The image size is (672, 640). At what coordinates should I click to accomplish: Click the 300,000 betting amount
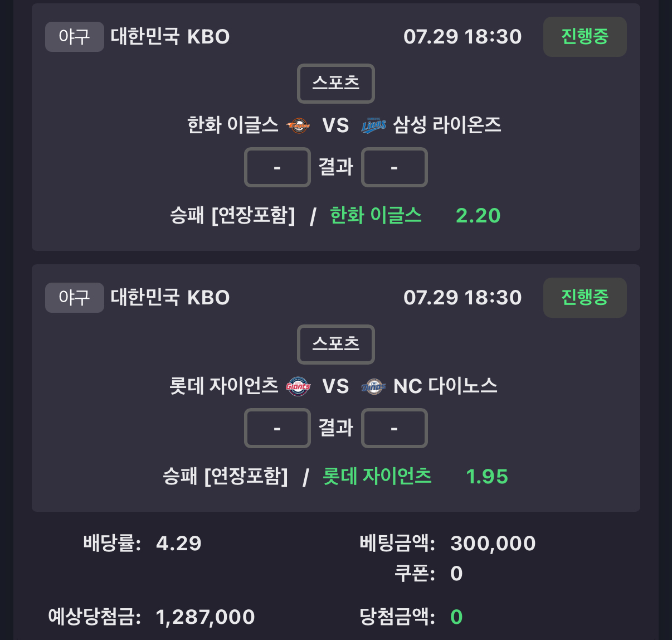[x=493, y=544]
